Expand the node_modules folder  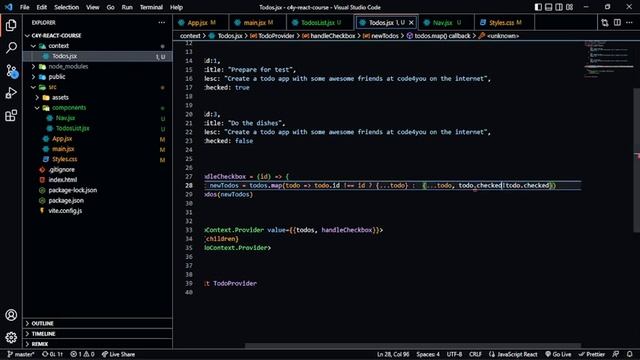97,66
